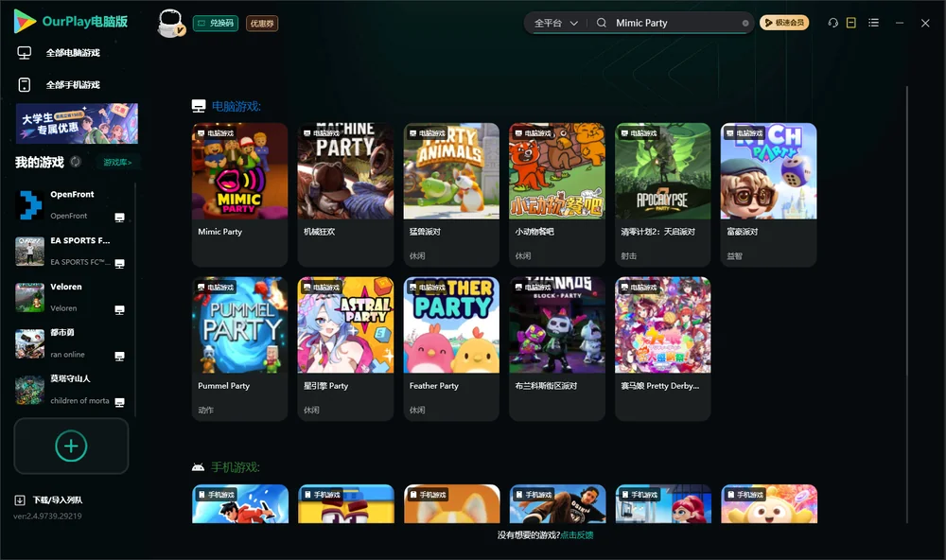
Task: Open the 全平台 platform dropdown
Action: point(555,23)
